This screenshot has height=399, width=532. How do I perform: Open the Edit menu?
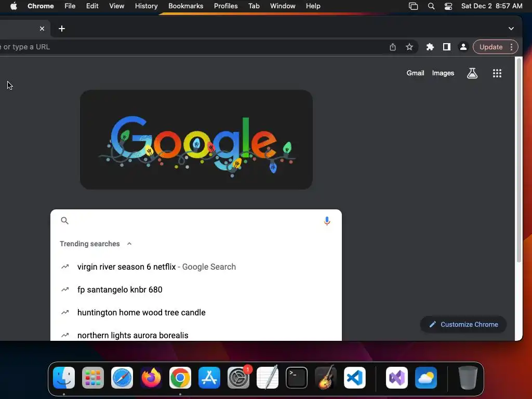click(x=92, y=6)
